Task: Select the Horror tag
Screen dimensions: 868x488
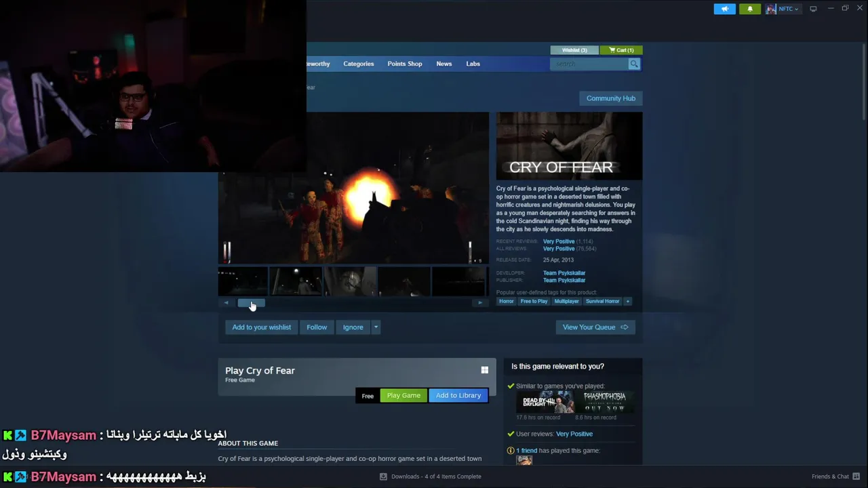Action: click(x=507, y=301)
